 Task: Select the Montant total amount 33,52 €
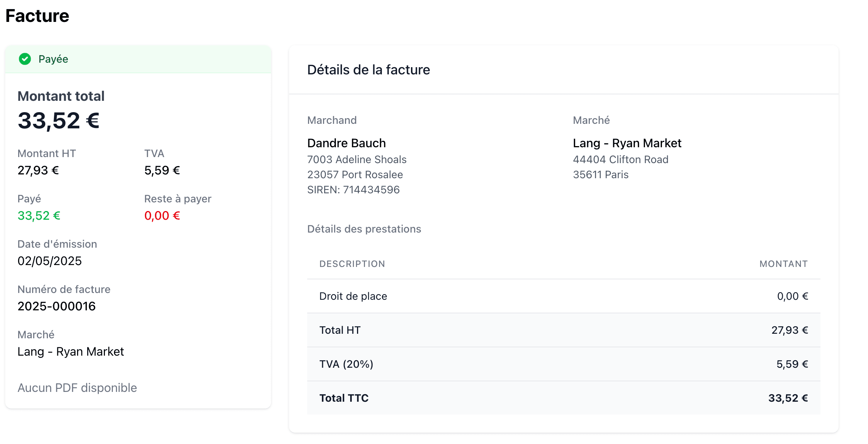pyautogui.click(x=58, y=120)
